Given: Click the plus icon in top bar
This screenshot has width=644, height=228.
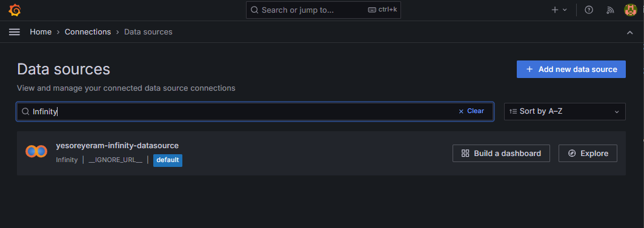Looking at the screenshot, I should (555, 10).
